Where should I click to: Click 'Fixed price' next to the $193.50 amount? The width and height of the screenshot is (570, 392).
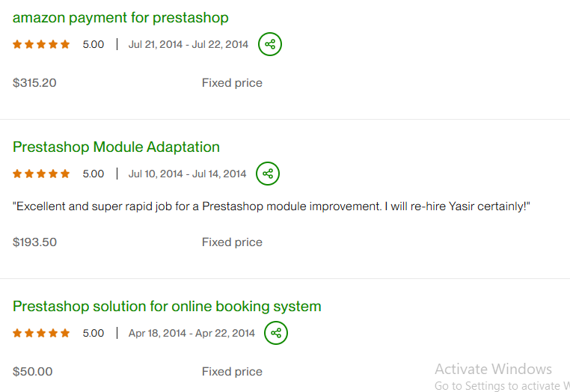(232, 242)
